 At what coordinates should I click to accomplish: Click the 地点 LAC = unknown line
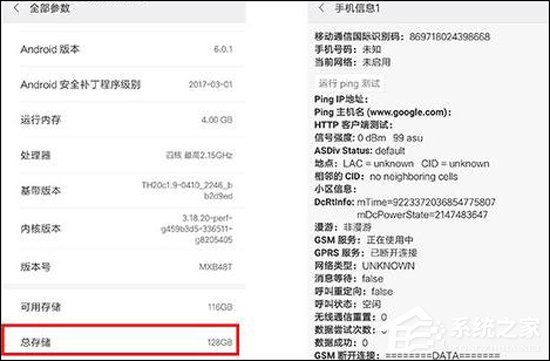click(402, 163)
